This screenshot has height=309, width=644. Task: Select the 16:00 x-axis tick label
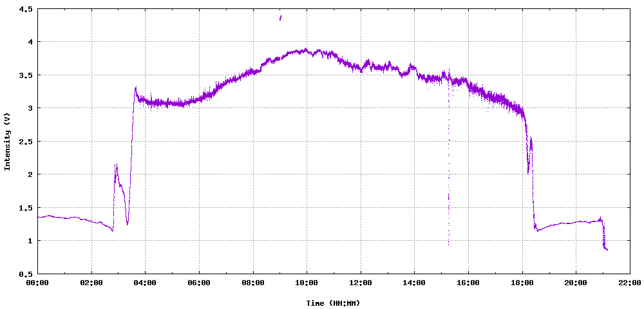(x=468, y=283)
